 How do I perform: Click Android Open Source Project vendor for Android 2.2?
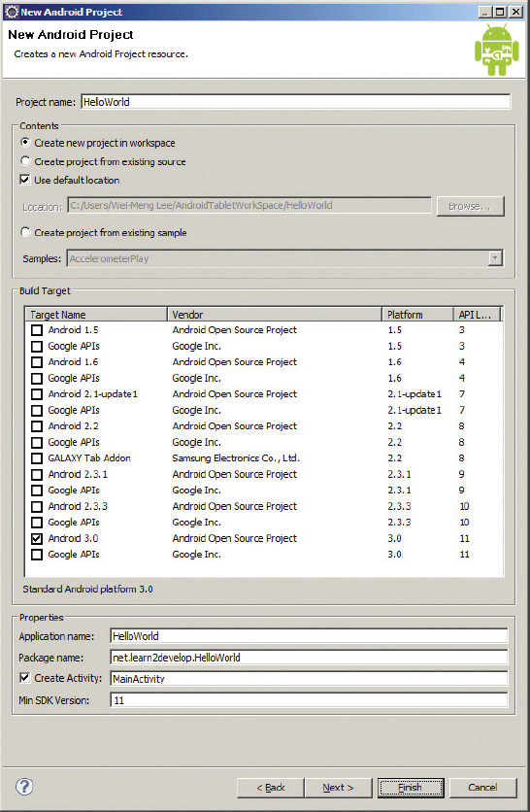[x=235, y=425]
